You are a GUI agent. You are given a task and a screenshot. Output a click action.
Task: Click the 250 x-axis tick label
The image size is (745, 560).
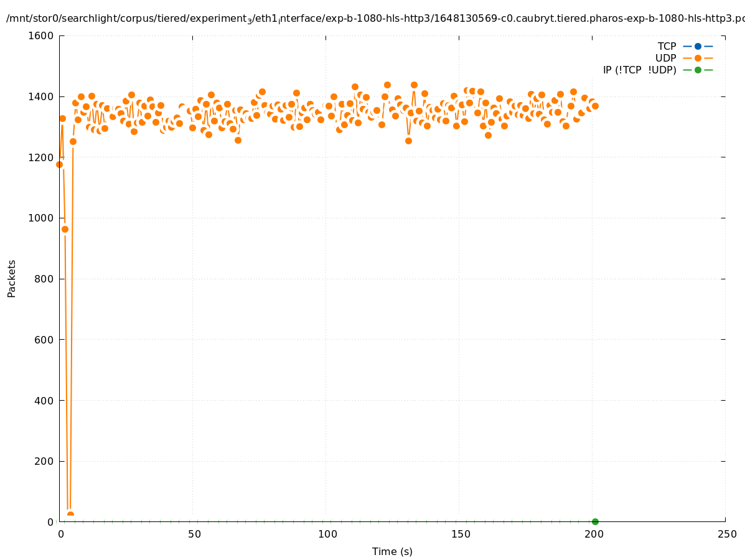726,534
